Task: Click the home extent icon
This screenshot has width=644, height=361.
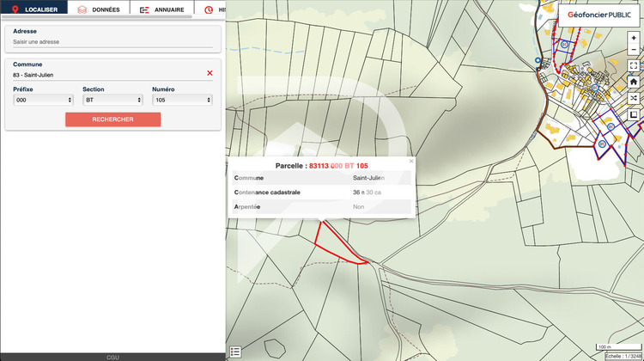Action: 634,82
